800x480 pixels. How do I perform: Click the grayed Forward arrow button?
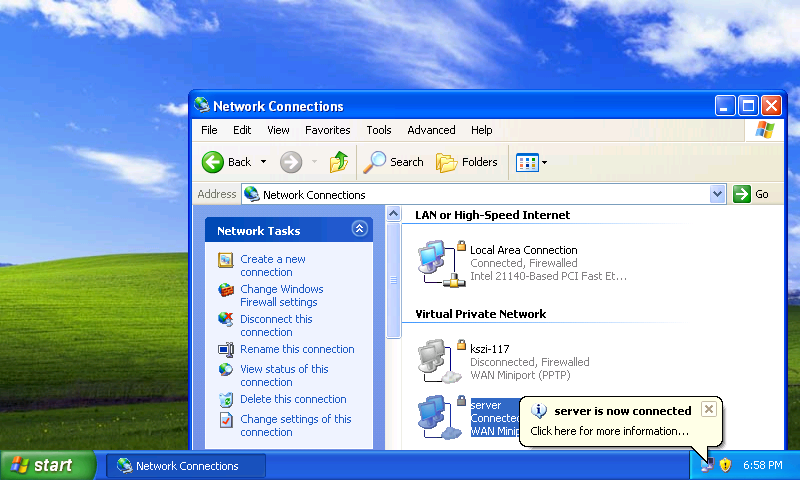click(291, 162)
